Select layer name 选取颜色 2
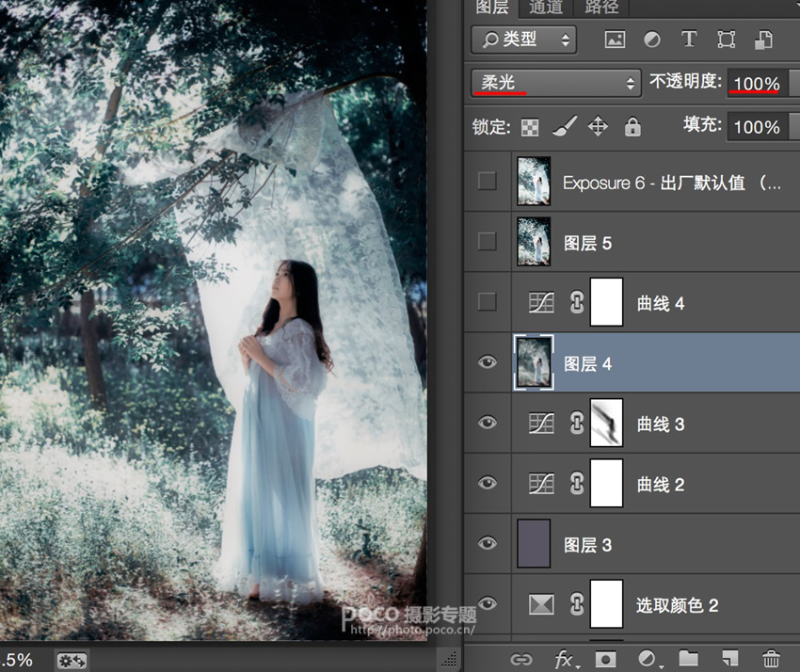This screenshot has width=800, height=672. click(677, 605)
